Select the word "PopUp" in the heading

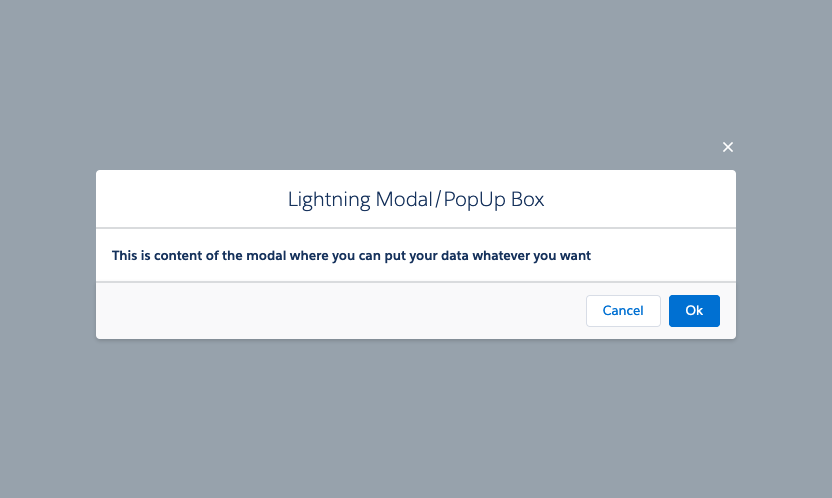[472, 199]
